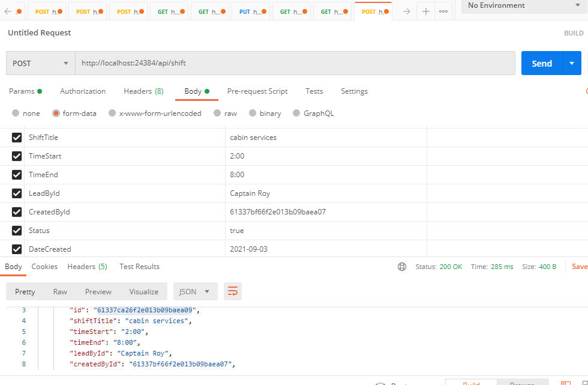Open the JSON response format dropdown
This screenshot has width=588, height=385.
[196, 291]
